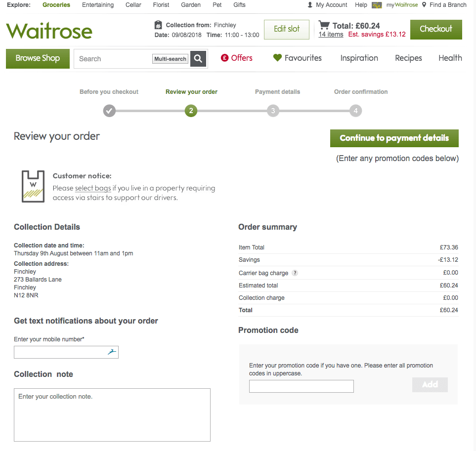
Task: Click the promotion code input field
Action: 301,386
